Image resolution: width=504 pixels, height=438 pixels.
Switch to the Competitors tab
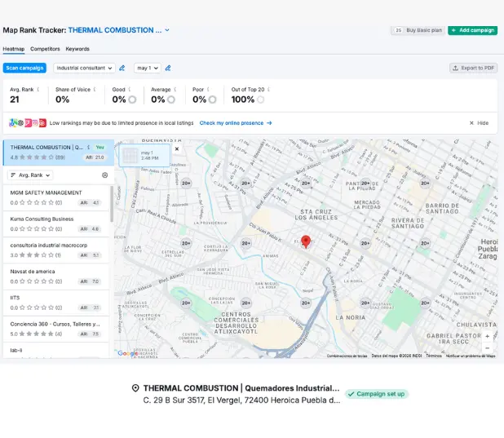click(45, 49)
